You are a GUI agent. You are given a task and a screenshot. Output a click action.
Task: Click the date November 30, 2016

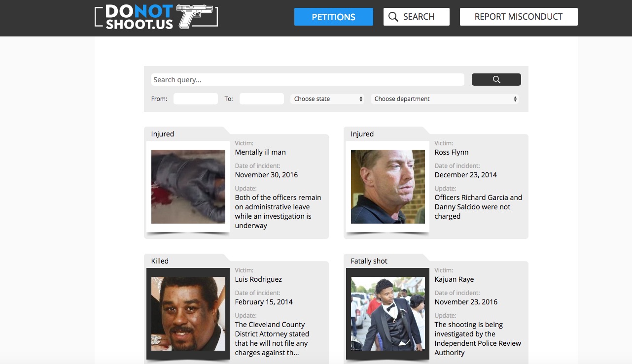[x=266, y=175]
